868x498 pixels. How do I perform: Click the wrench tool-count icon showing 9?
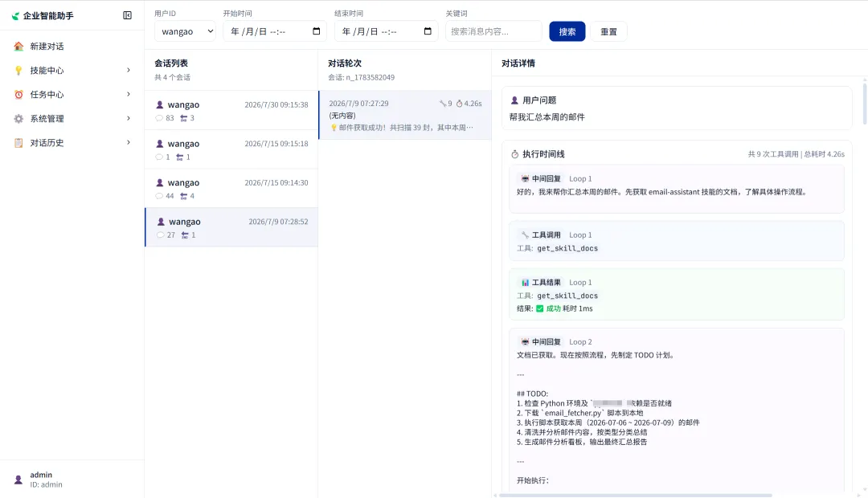click(x=443, y=104)
